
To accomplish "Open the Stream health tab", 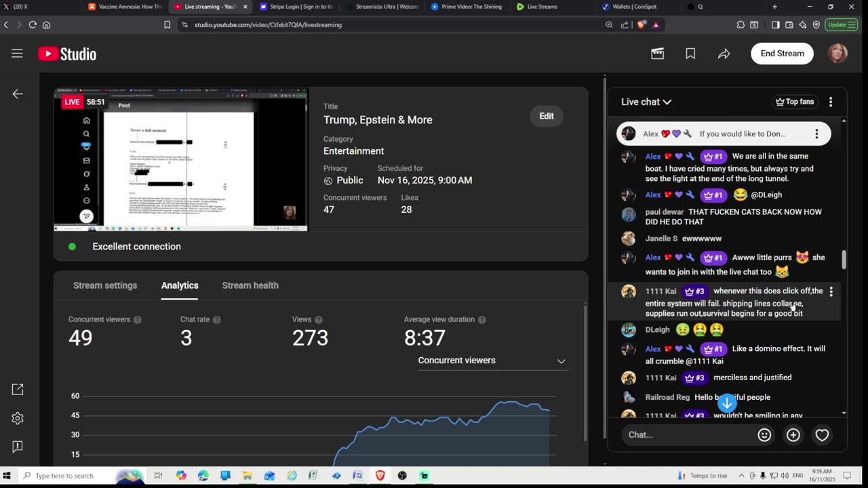I will pos(250,285).
